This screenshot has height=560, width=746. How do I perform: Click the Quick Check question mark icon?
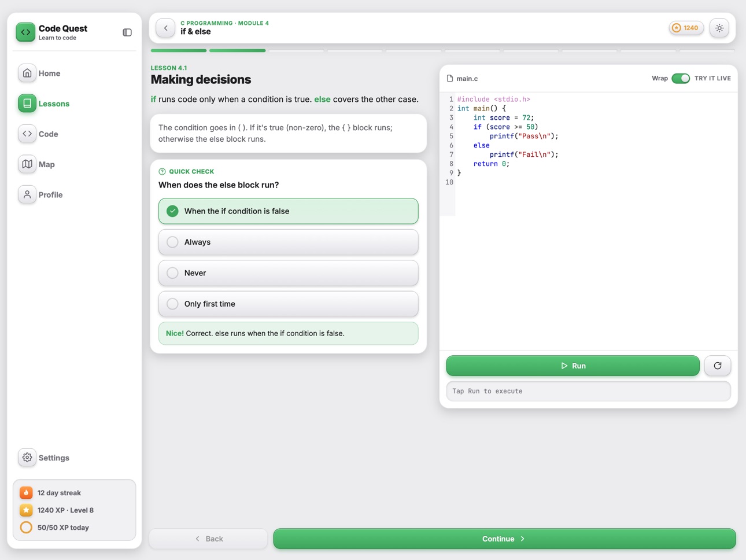coord(162,171)
